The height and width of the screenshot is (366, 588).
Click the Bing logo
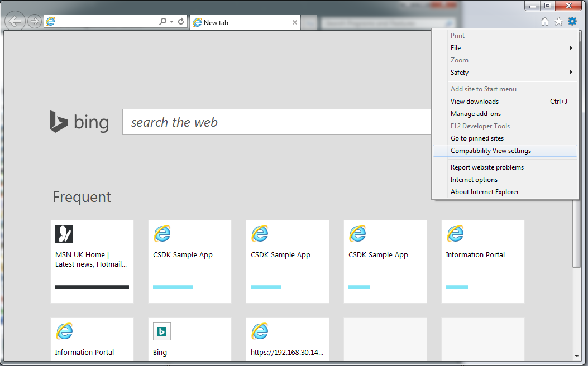(79, 122)
